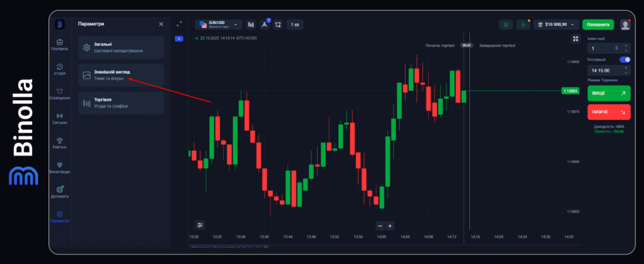Click the chart type candlestick icon
Image resolution: width=644 pixels, height=264 pixels.
click(251, 25)
